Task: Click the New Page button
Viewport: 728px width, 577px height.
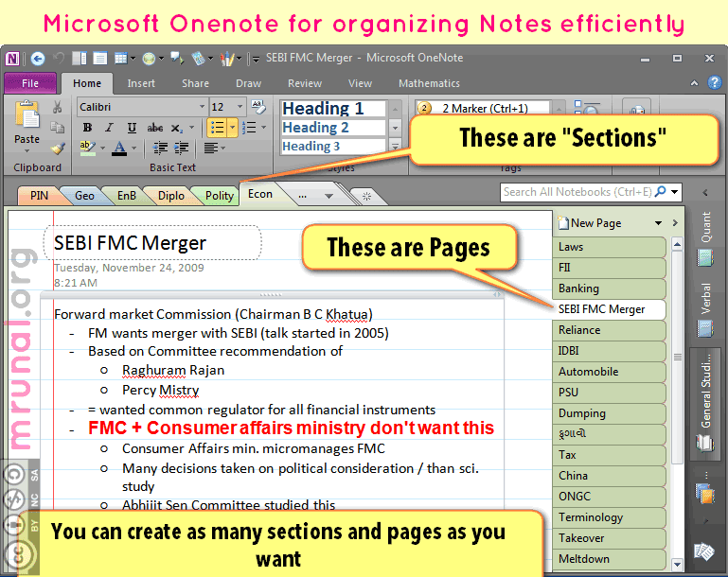Action: pos(590,223)
